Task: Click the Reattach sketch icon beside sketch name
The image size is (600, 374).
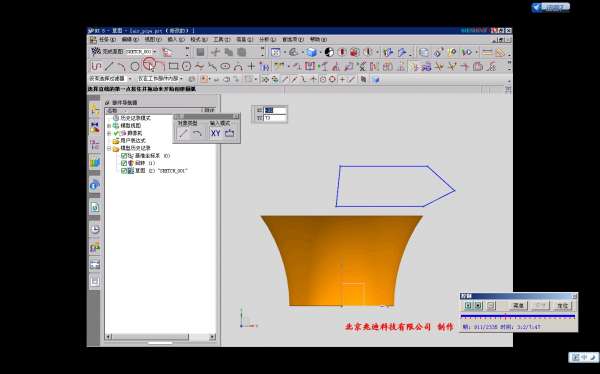Action: click(x=167, y=52)
